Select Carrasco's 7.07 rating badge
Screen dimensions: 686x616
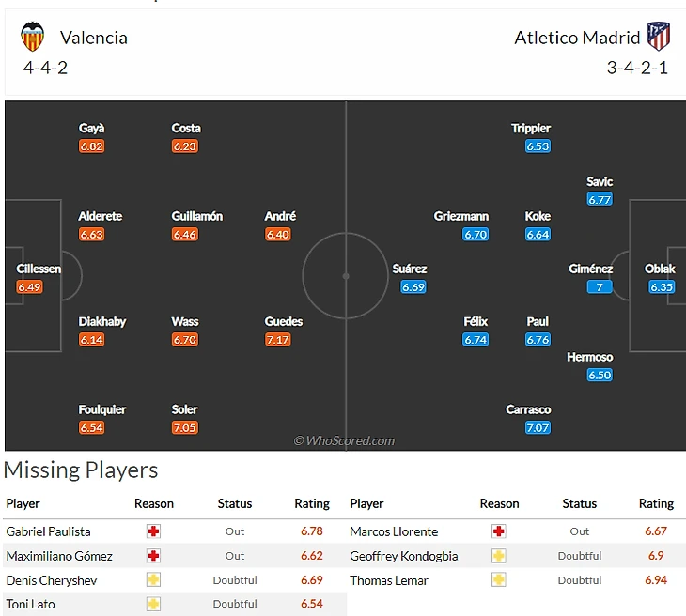click(538, 428)
